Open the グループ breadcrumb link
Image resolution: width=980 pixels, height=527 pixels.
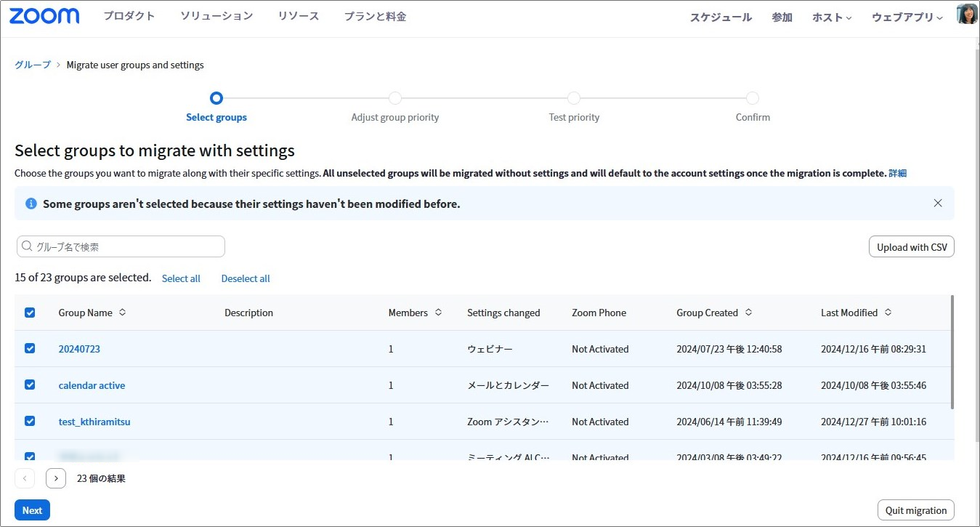pos(33,65)
